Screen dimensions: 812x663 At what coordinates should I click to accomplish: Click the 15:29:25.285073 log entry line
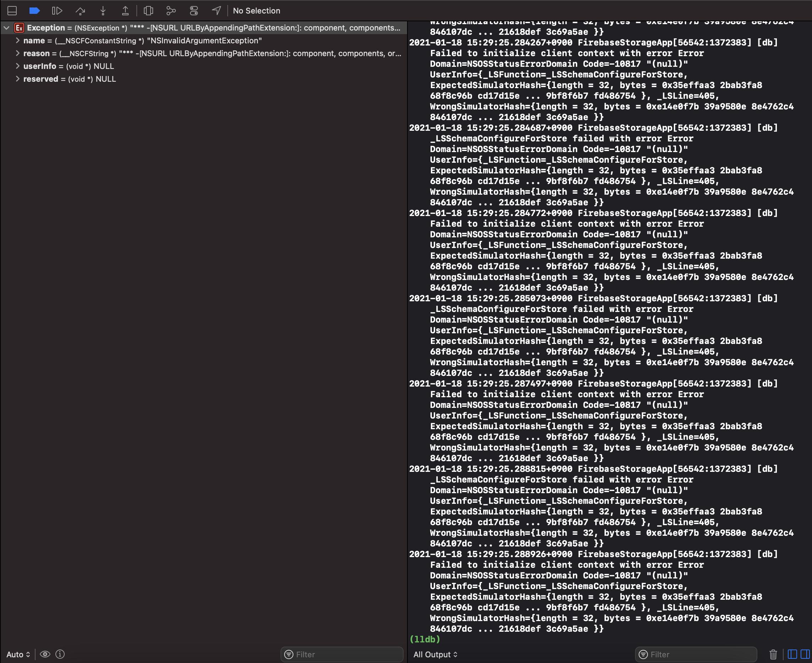pos(593,298)
